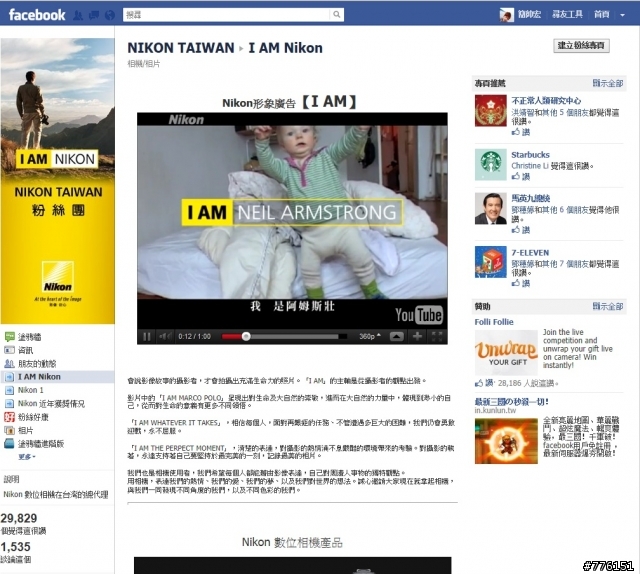Click the video pop-out player icon
Screen dimensions: 640x574
coord(396,336)
